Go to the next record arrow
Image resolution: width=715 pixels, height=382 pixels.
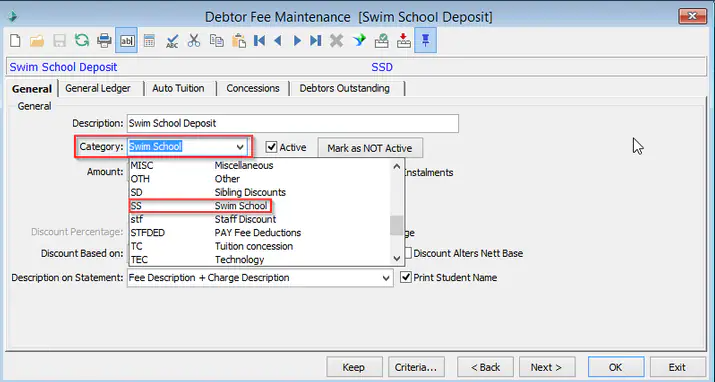point(297,41)
